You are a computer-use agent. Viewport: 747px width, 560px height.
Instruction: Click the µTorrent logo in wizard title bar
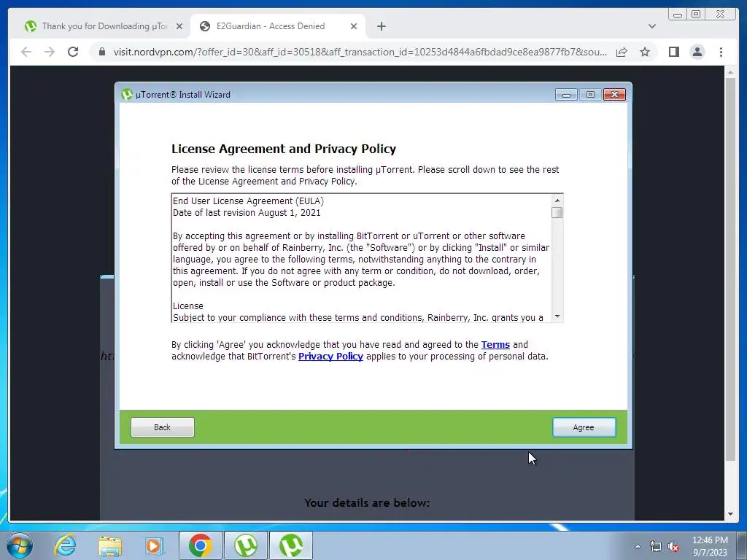click(126, 94)
